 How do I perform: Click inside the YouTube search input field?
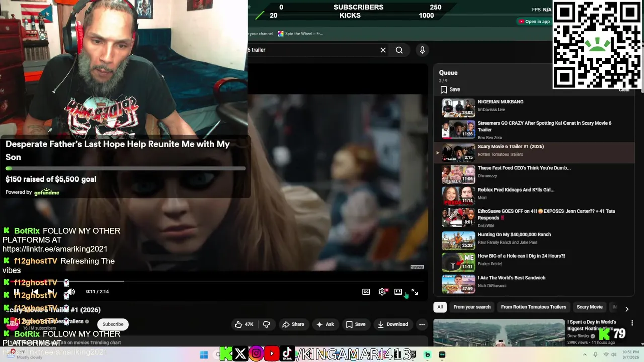tap(312, 50)
